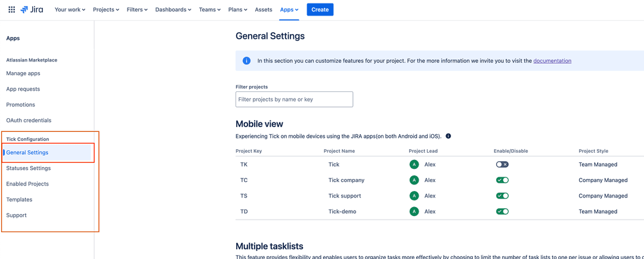Go to Assets in top navigation
Viewport: 644px width, 259px height.
[264, 10]
